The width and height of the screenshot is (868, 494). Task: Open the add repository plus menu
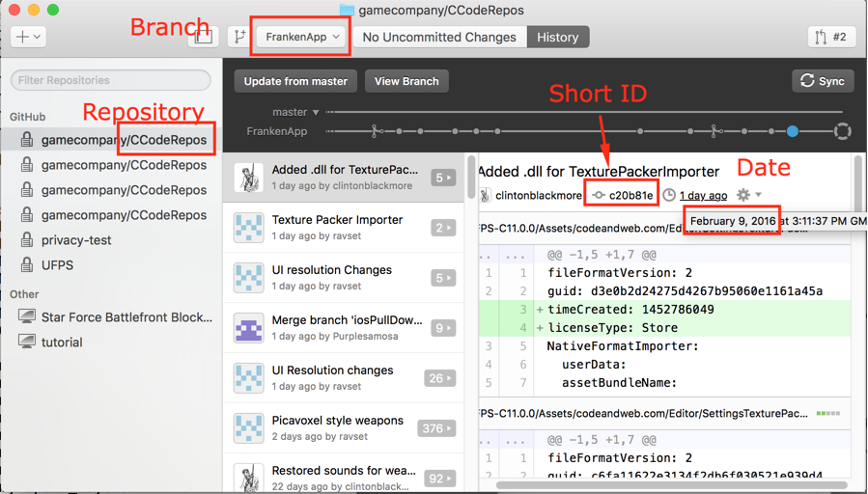(28, 37)
